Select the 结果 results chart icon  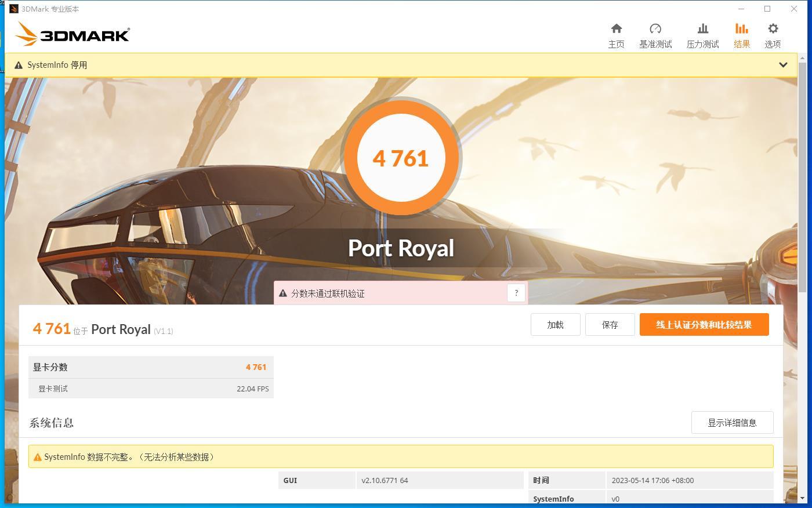point(741,29)
